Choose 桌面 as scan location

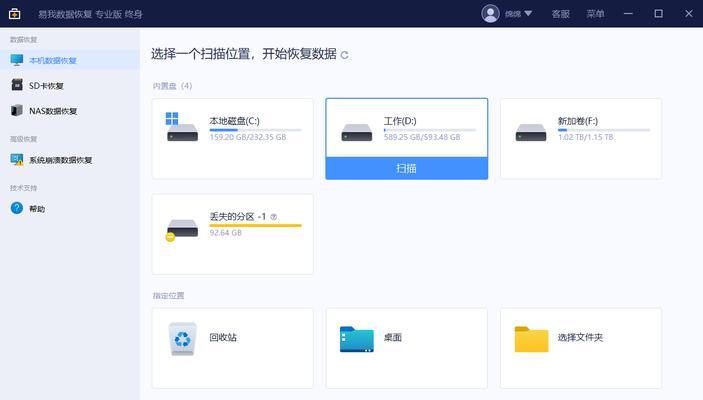click(x=407, y=348)
